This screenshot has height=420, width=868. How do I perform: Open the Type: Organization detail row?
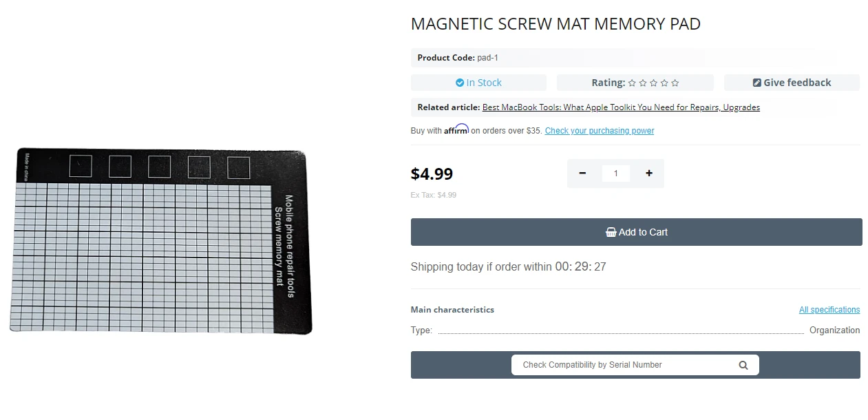click(633, 330)
